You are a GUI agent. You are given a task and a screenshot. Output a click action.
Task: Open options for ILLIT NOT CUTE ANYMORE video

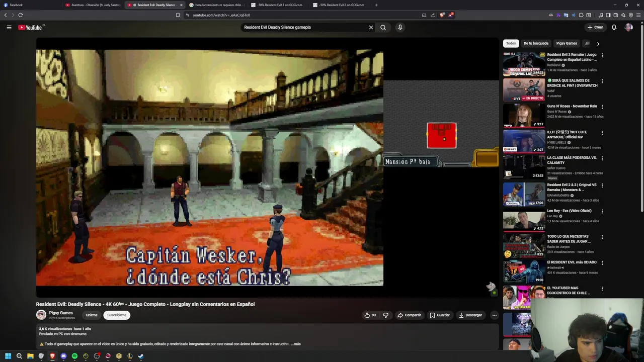(602, 133)
